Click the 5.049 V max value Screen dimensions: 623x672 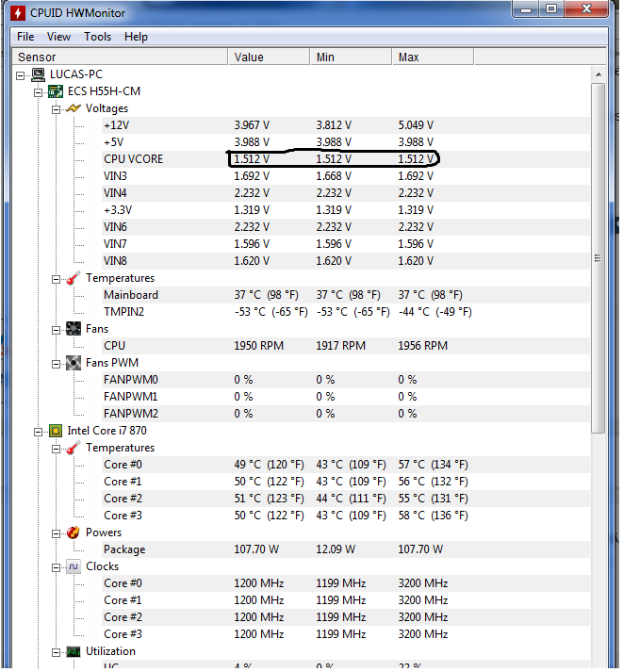tap(416, 125)
